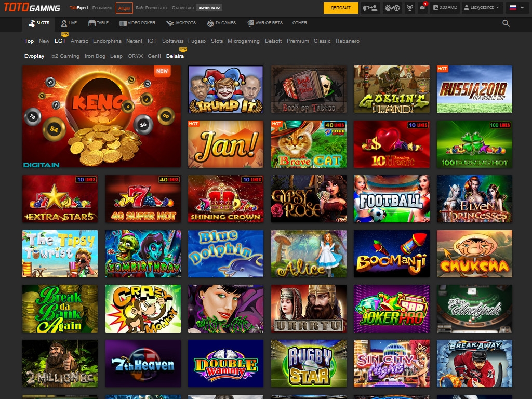Image resolution: width=532 pixels, height=399 pixels.
Task: Open the Статистика link
Action: [182, 8]
